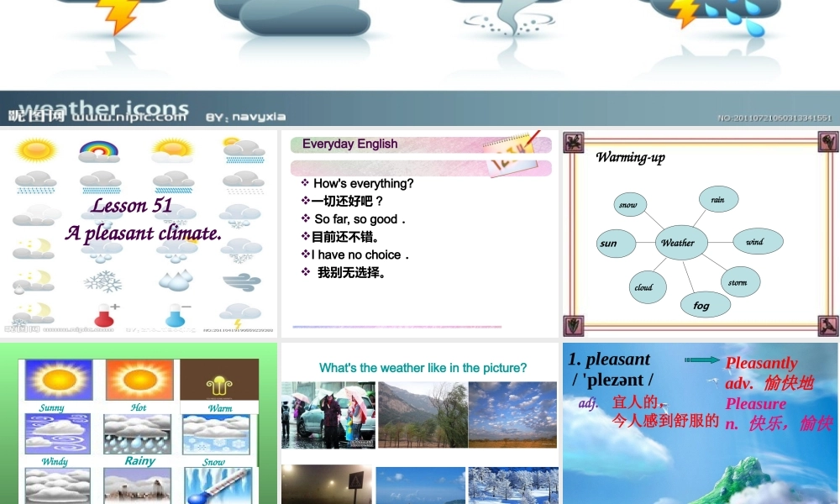Click the tornado weather icon
840x504 pixels.
pyautogui.click(x=509, y=15)
